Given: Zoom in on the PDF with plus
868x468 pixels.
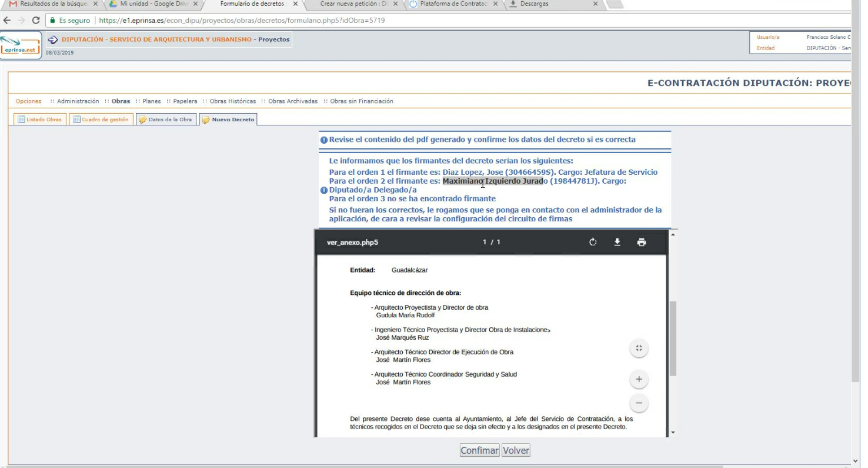Looking at the screenshot, I should click(639, 380).
